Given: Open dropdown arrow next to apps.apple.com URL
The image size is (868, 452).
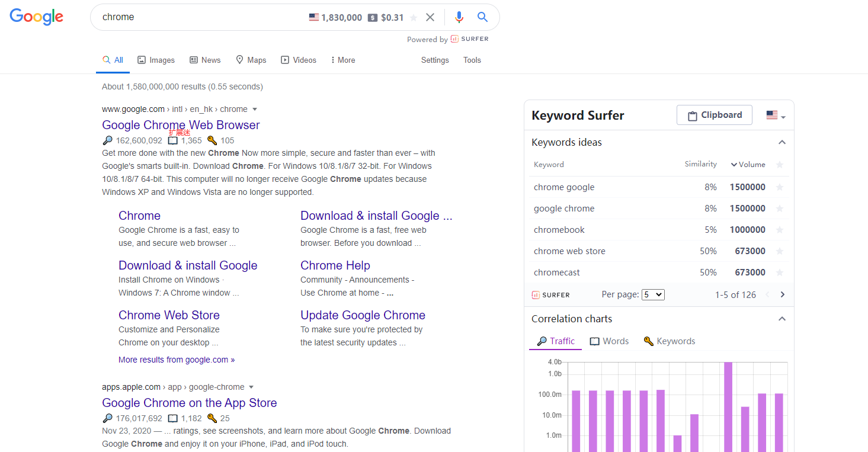Looking at the screenshot, I should pyautogui.click(x=251, y=387).
